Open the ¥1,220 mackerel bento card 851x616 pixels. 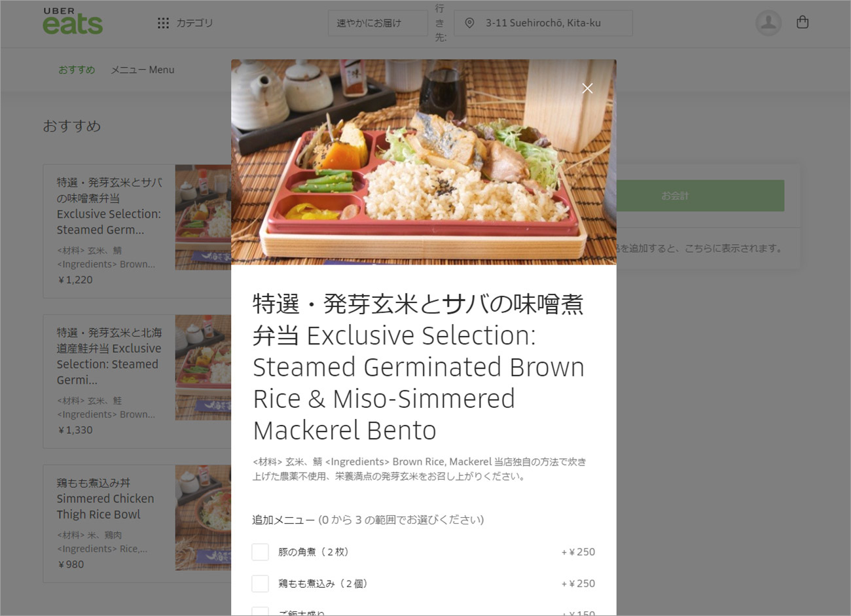tap(137, 231)
